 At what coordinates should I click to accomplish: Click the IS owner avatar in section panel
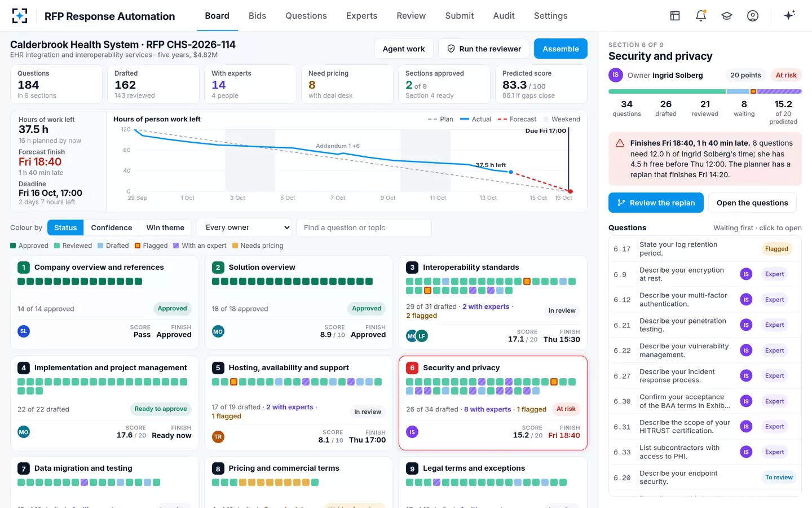(x=615, y=75)
